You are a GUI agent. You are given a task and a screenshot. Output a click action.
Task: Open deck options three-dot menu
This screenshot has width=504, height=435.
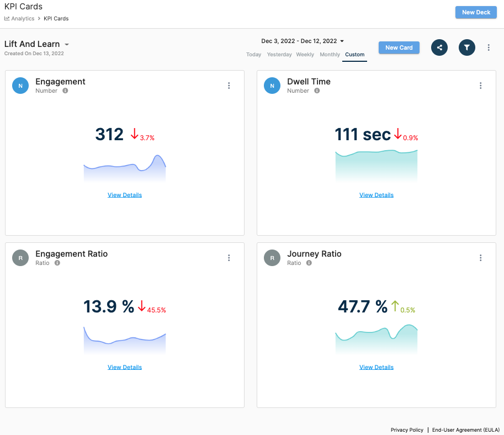(489, 47)
